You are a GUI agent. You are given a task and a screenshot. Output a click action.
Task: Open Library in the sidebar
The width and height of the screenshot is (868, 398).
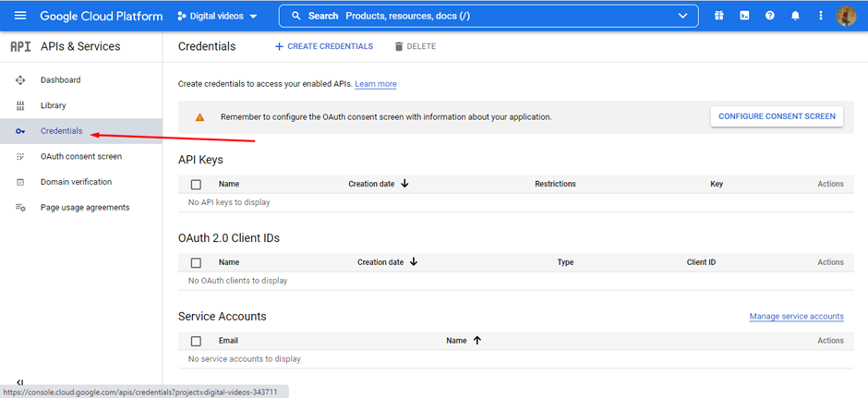tap(54, 105)
